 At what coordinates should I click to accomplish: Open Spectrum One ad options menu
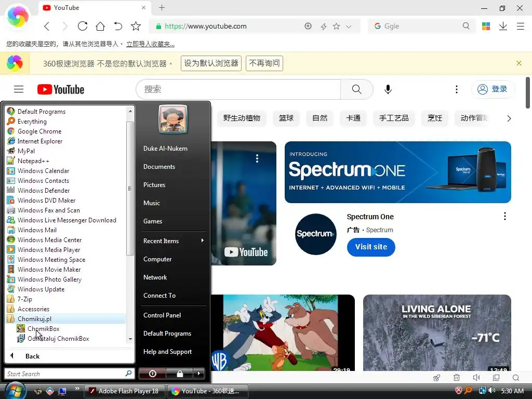(x=505, y=217)
